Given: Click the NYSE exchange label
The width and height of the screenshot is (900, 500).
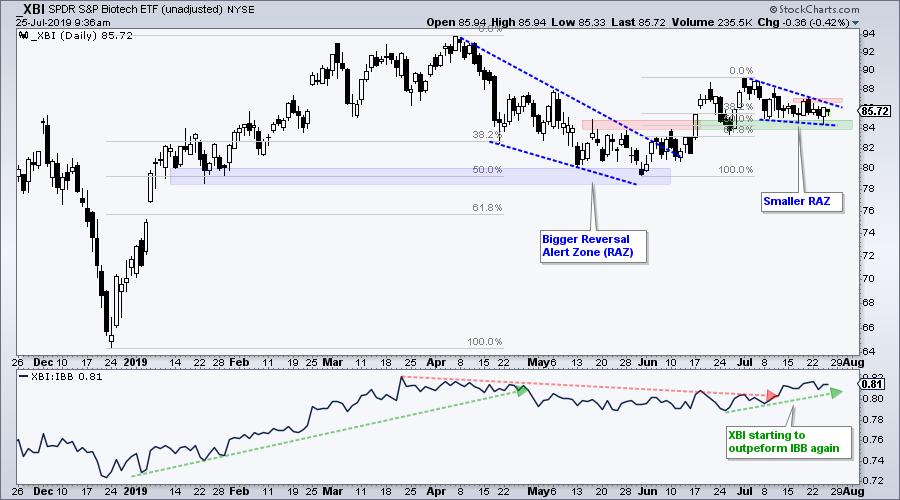Looking at the screenshot, I should pos(242,10).
